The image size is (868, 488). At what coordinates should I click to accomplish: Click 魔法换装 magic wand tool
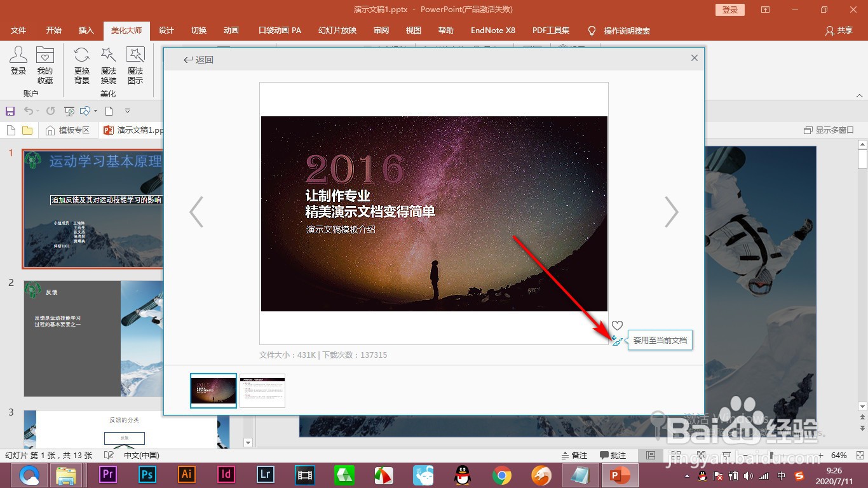tap(109, 65)
